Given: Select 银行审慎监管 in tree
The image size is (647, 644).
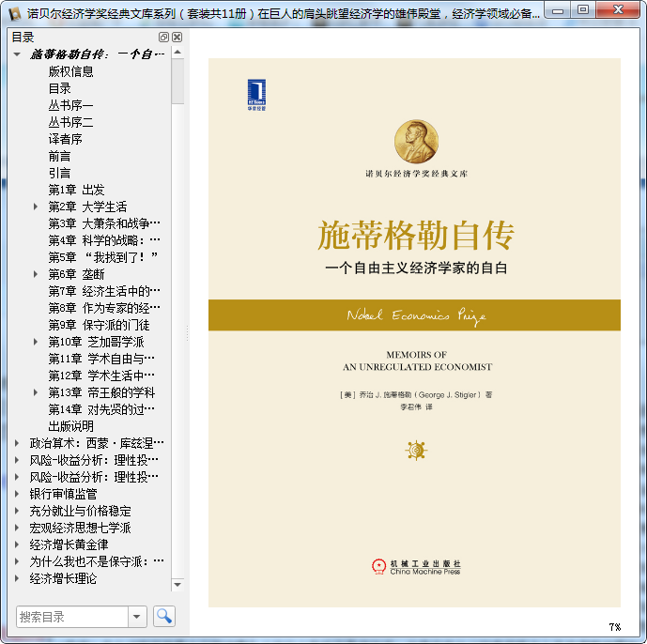Looking at the screenshot, I should click(x=63, y=494).
